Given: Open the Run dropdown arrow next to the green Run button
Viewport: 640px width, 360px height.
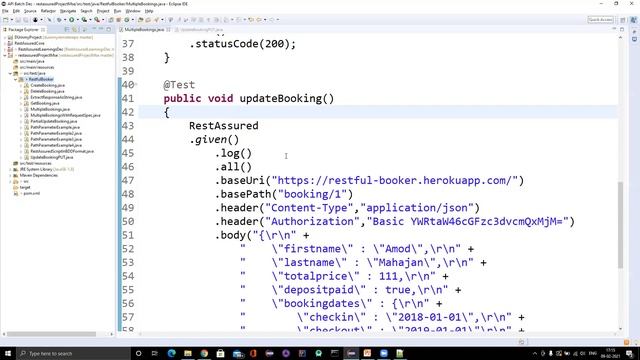Looking at the screenshot, I should (x=77, y=20).
